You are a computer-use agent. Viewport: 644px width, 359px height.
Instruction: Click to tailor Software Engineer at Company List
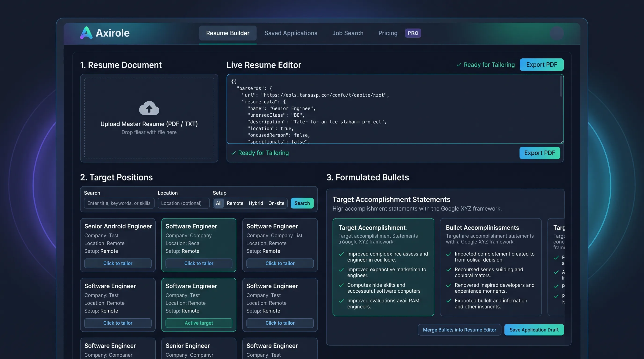pos(280,263)
